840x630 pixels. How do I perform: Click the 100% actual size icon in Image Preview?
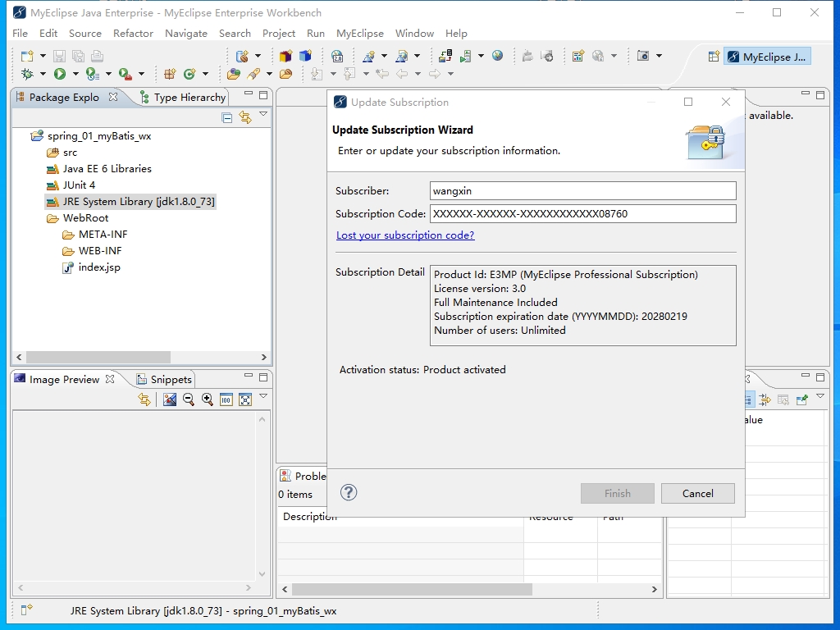coord(226,399)
